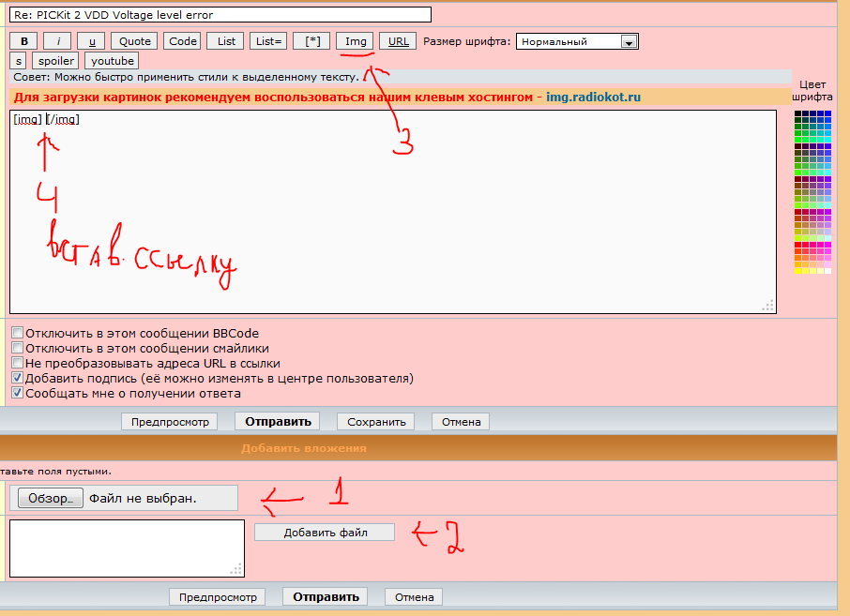Toggle 'Отключить в этом сообщении BBCode' checkbox
Image resolution: width=850 pixels, height=616 pixels.
tap(18, 333)
